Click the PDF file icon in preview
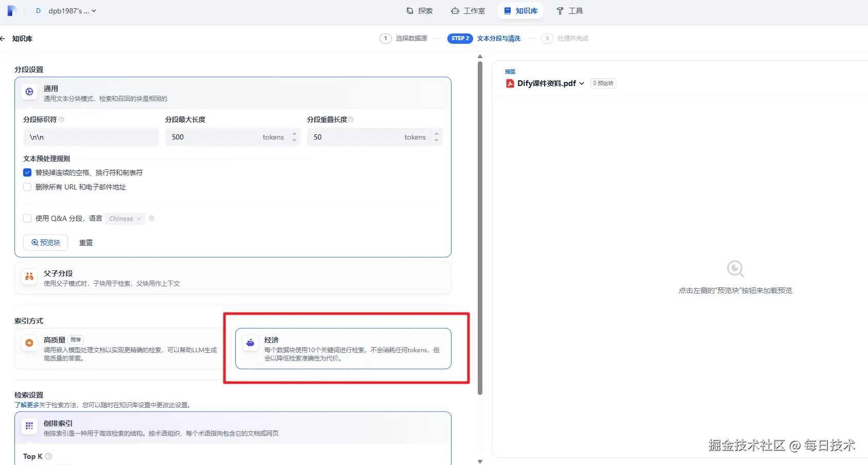 coord(510,83)
